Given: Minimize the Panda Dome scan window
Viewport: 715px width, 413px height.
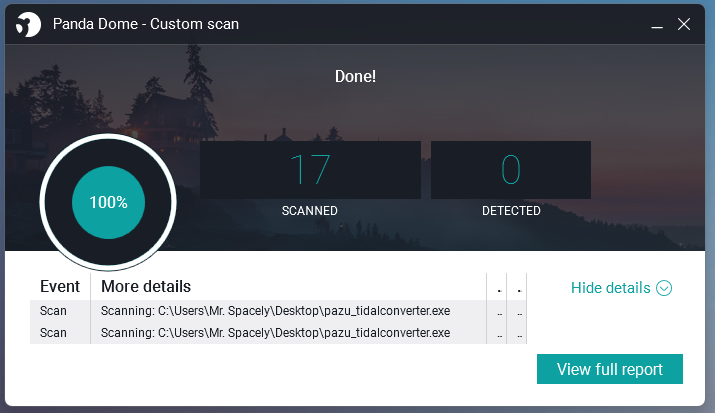Looking at the screenshot, I should coord(657,25).
